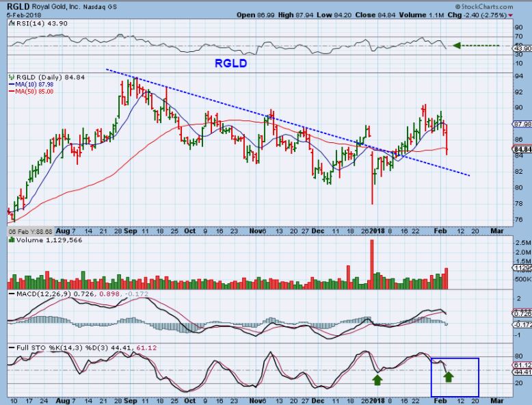Image resolution: width=532 pixels, height=405 pixels.
Task: Click the small line icon beside RSI(14)
Action: click(12, 23)
